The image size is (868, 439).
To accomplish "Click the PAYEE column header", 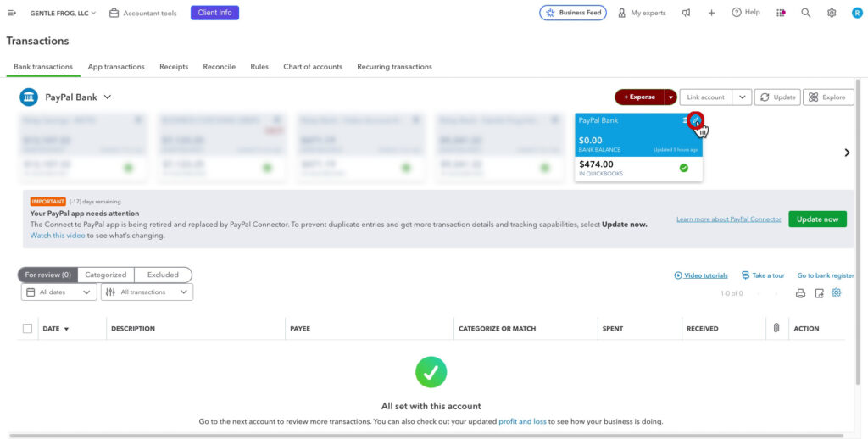I will tap(300, 328).
